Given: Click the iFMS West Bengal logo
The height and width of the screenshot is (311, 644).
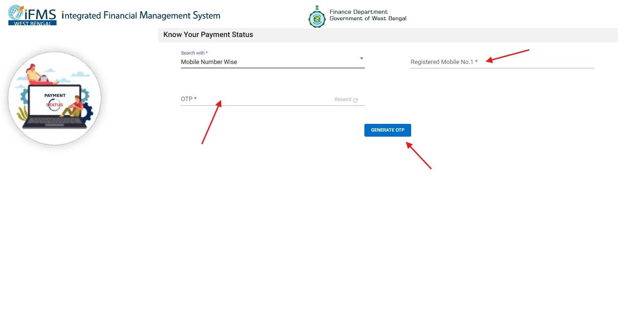Looking at the screenshot, I should coord(32,14).
